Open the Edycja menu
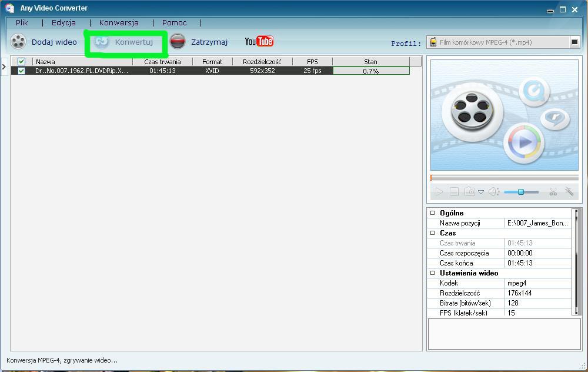The image size is (588, 372). tap(64, 22)
